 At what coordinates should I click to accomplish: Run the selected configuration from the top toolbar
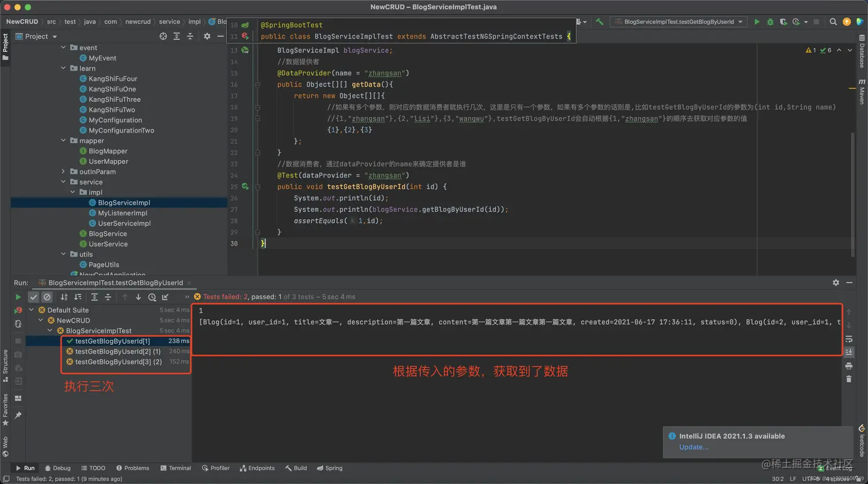click(757, 22)
